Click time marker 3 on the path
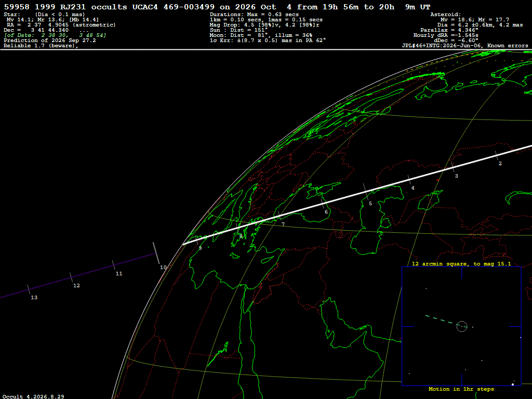532x399 pixels. 456,176
